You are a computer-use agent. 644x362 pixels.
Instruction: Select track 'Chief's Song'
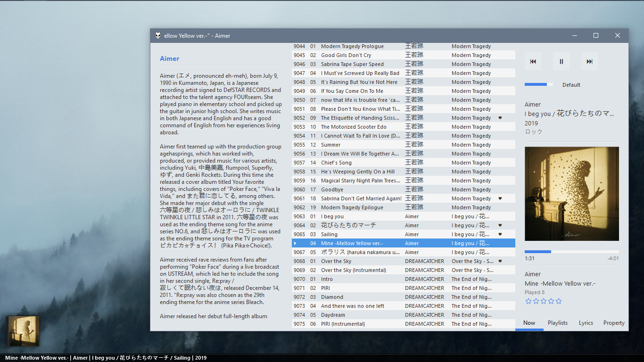[x=404, y=163]
